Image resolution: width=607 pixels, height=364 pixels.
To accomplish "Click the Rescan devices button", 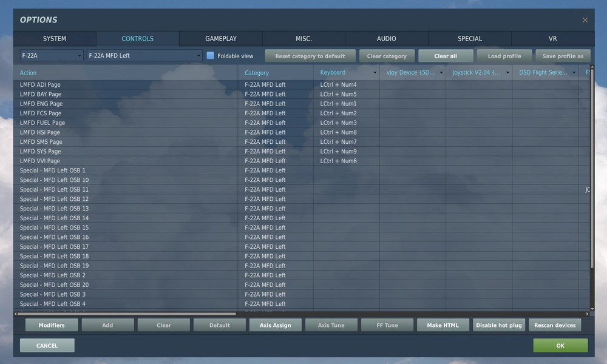I will 555,325.
